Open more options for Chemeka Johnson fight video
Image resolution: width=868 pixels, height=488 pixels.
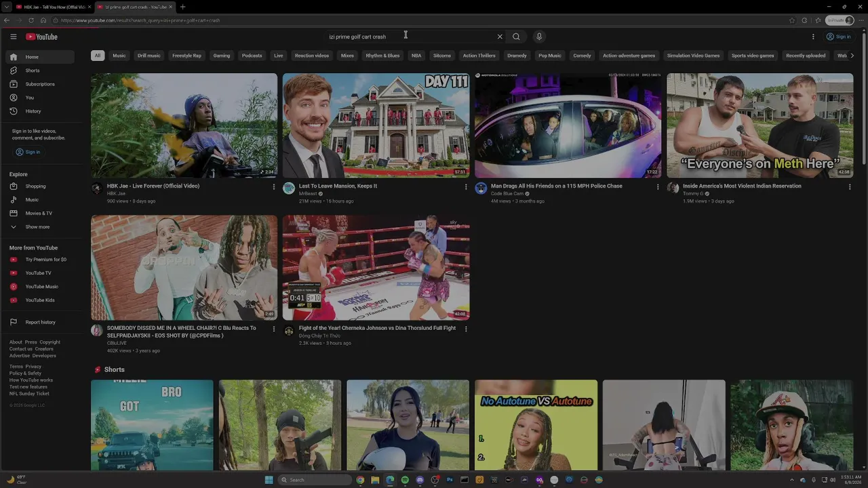pyautogui.click(x=466, y=329)
